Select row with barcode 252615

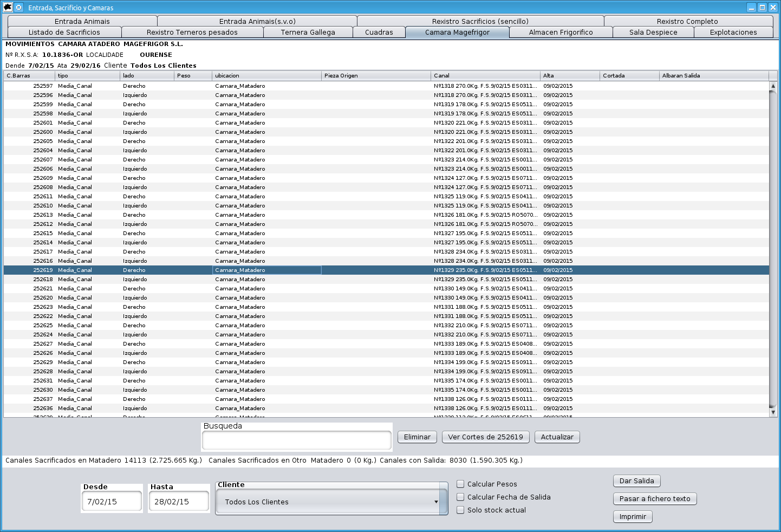pos(386,233)
